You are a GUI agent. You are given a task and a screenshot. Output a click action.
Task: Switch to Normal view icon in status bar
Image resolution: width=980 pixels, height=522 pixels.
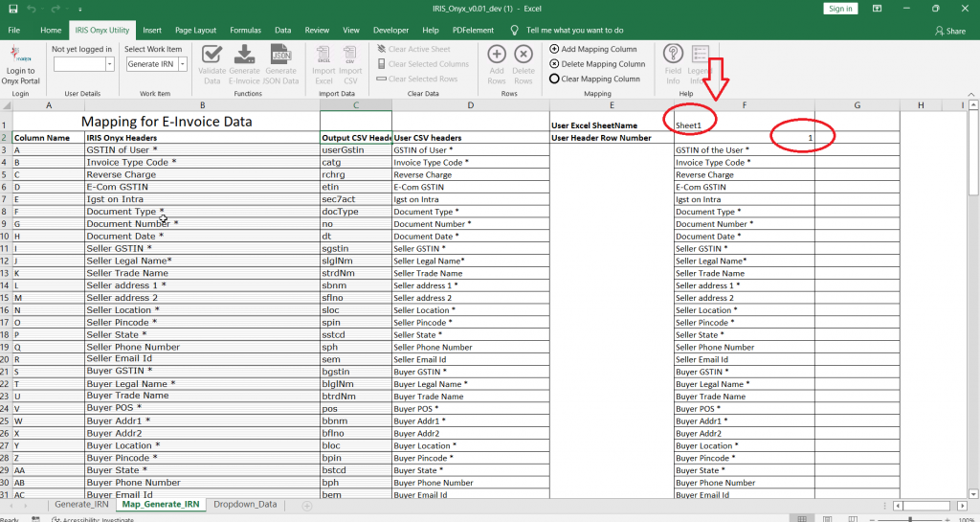802,519
